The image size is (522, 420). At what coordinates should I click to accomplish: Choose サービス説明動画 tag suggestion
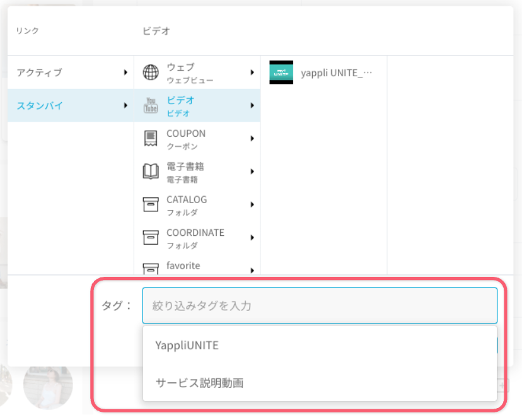point(320,383)
